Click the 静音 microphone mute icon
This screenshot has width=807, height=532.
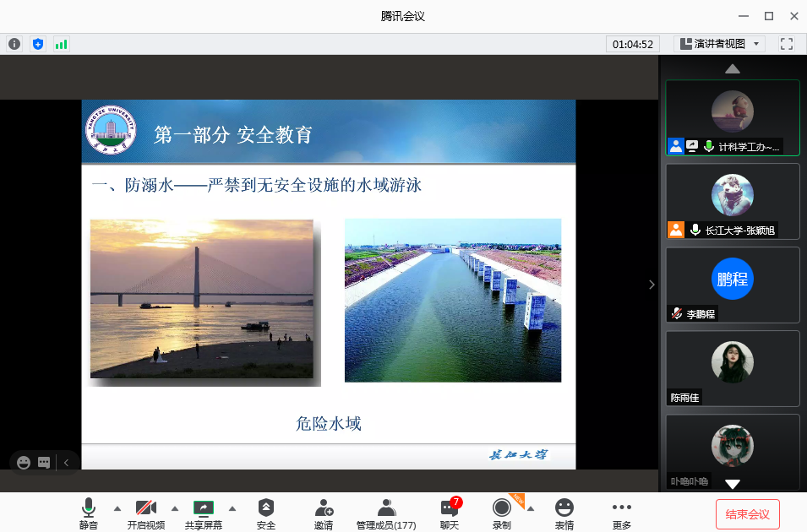tap(89, 508)
